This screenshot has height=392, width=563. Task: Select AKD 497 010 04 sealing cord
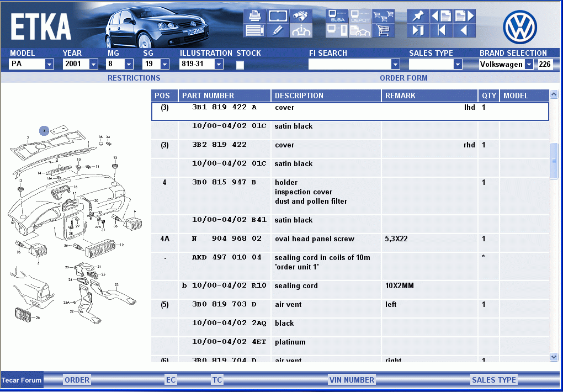point(350,266)
